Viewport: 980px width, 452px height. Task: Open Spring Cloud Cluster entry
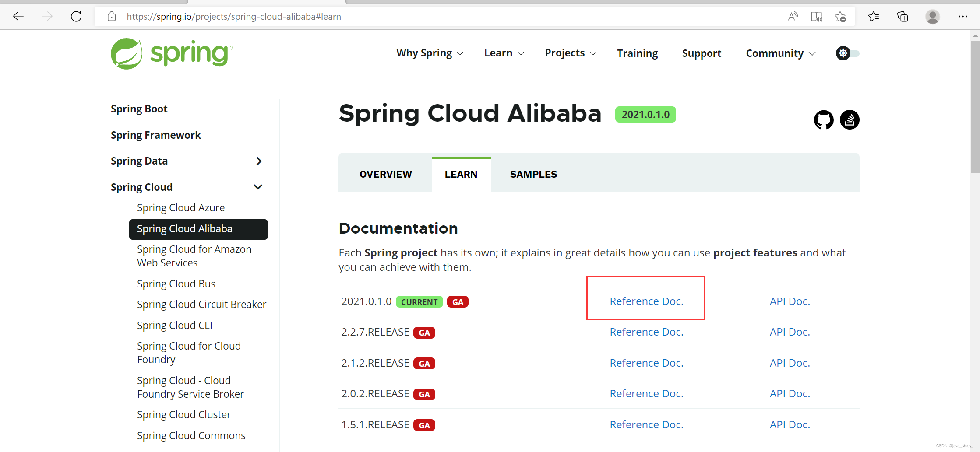point(183,415)
